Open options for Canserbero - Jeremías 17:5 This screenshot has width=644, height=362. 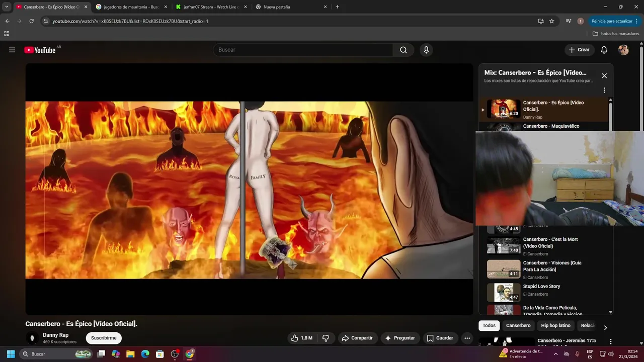coord(611,341)
